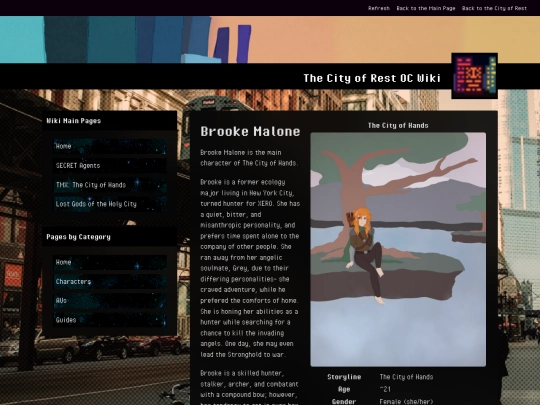The image size is (540, 405).
Task: Click the Brooke Malone page heading
Action: pyautogui.click(x=250, y=132)
